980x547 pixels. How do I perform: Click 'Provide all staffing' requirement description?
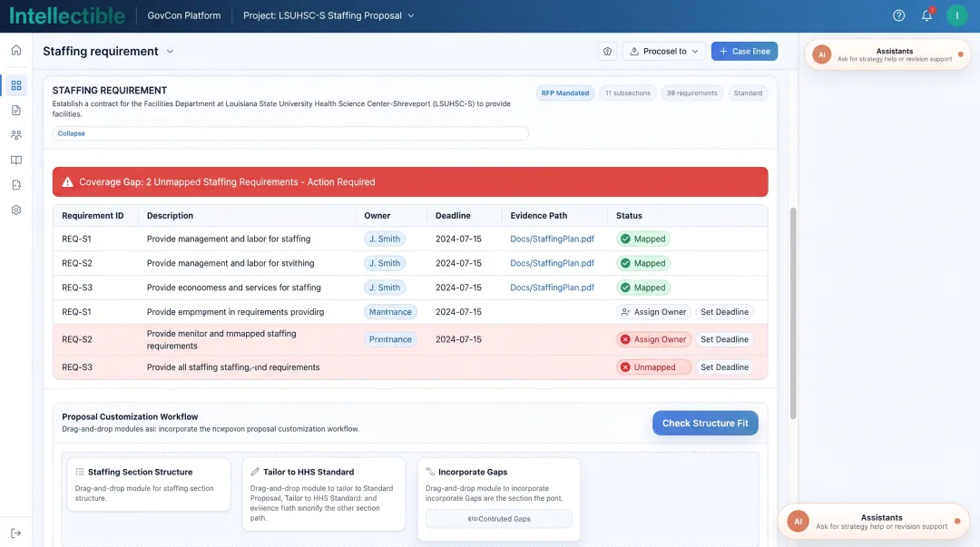tap(233, 367)
